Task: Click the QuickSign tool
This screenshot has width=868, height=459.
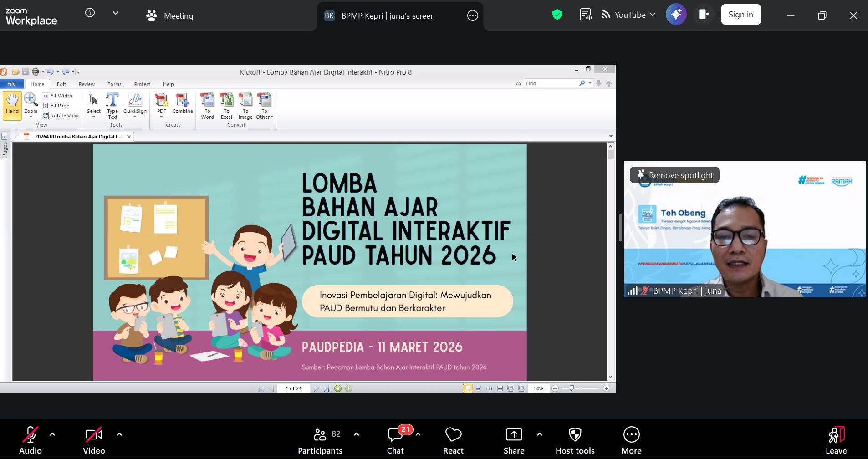Action: (x=135, y=105)
